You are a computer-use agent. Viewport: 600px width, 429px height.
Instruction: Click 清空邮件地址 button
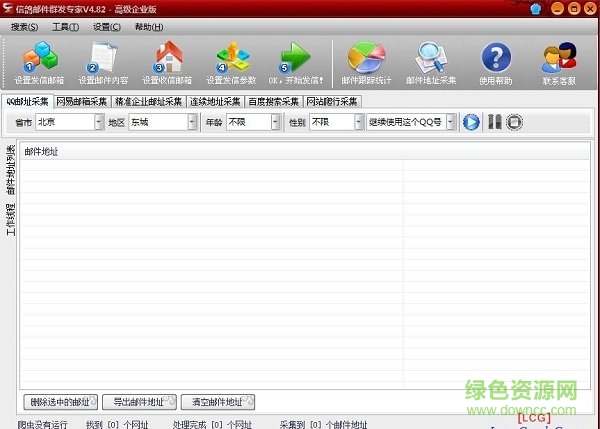tap(218, 402)
